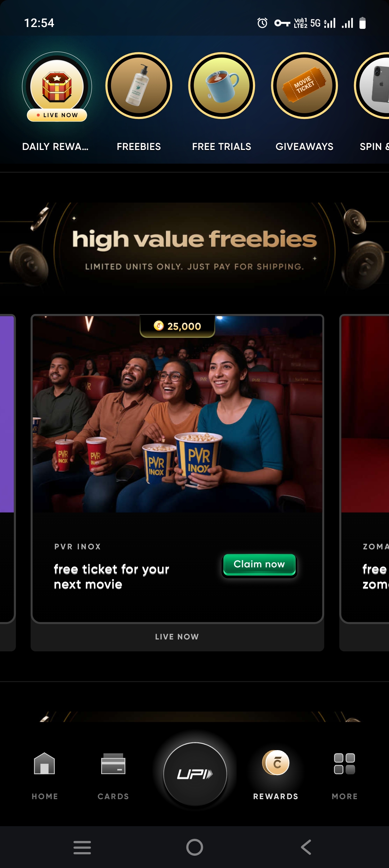Open the PVR INOX cinema offer image

point(177,414)
